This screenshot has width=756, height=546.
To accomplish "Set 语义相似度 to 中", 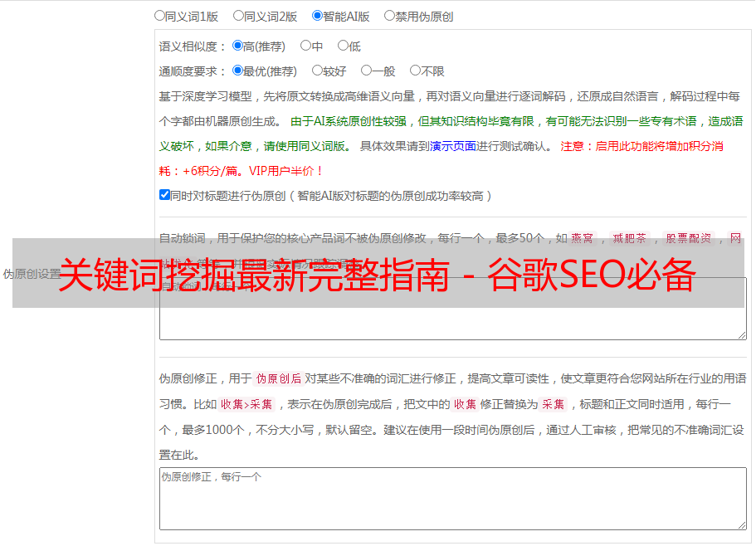I will click(x=305, y=46).
